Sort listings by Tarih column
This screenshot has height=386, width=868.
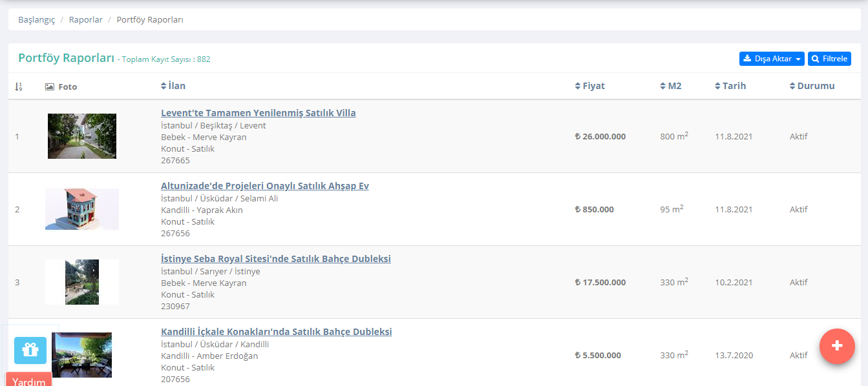730,86
